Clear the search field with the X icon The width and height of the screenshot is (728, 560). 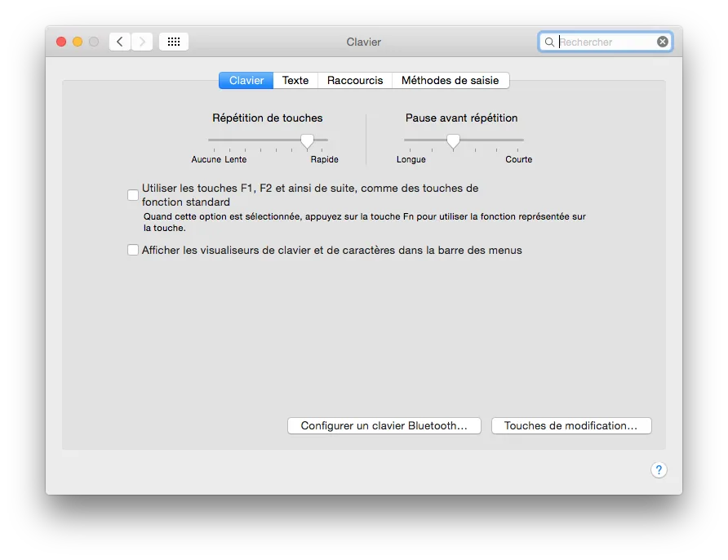pyautogui.click(x=663, y=42)
